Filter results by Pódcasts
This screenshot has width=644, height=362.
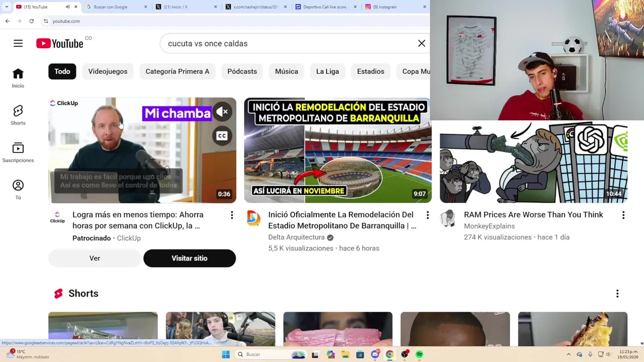click(x=242, y=71)
